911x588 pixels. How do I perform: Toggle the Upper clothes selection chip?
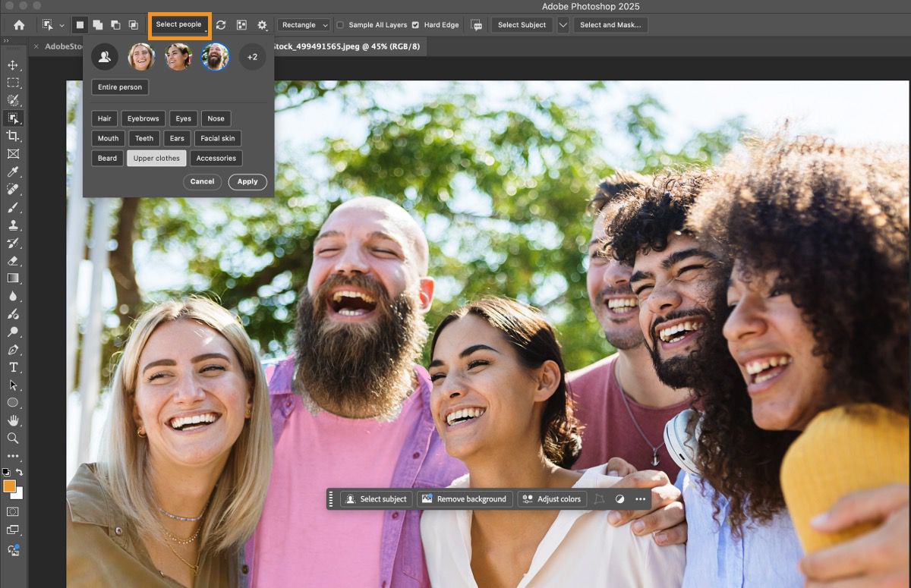[x=156, y=158]
